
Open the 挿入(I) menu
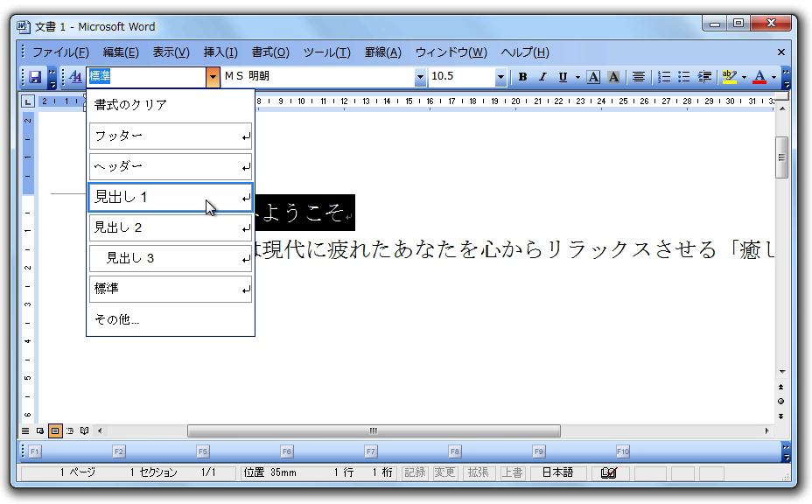coord(220,52)
